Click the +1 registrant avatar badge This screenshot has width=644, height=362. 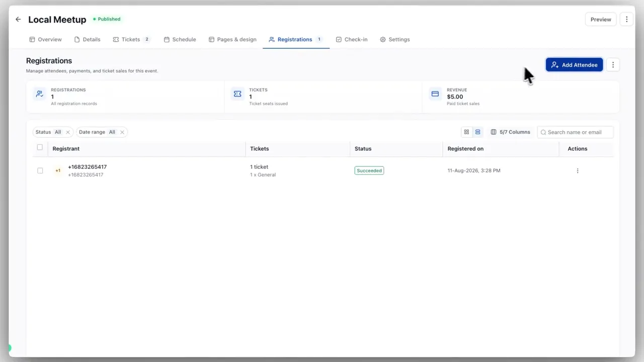58,170
